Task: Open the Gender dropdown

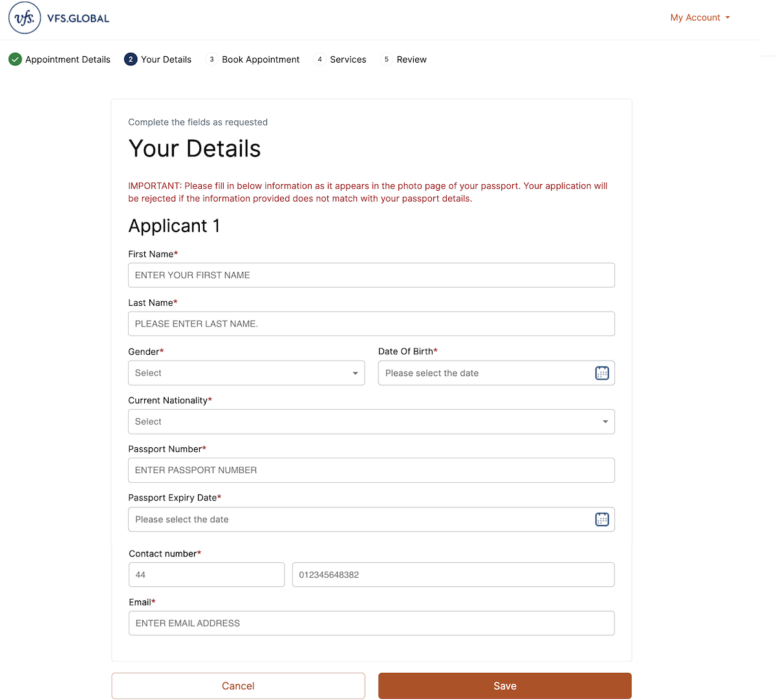Action: pos(246,373)
